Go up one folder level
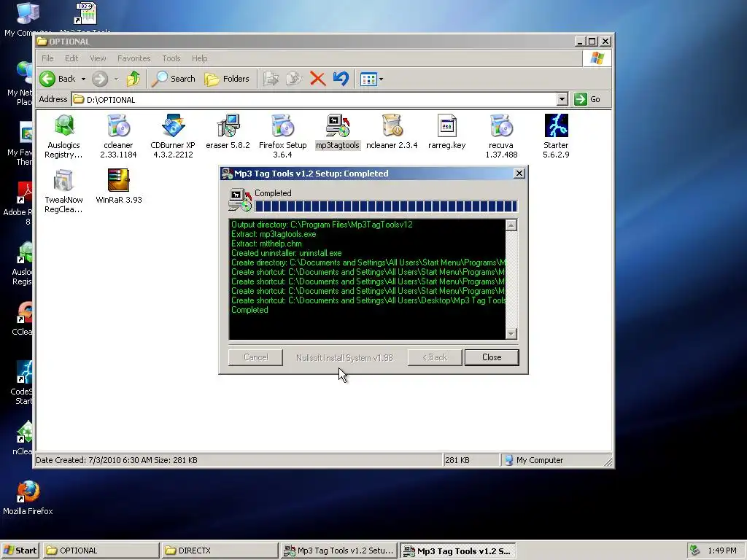747x560 pixels. coord(133,79)
